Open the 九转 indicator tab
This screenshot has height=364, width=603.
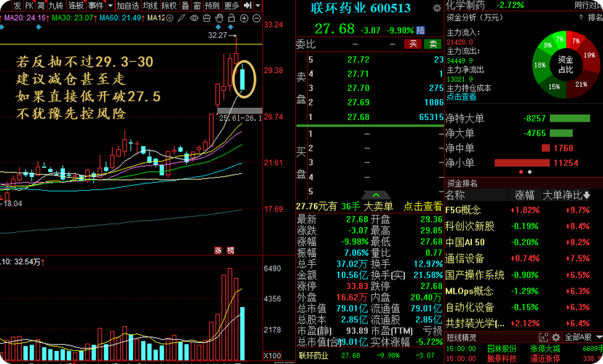coord(55,5)
